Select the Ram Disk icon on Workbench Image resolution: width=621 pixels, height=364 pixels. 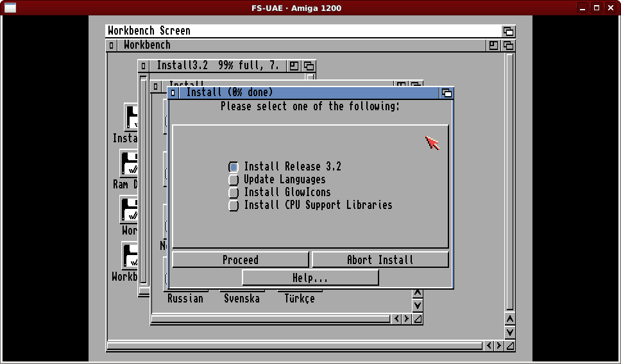(129, 163)
